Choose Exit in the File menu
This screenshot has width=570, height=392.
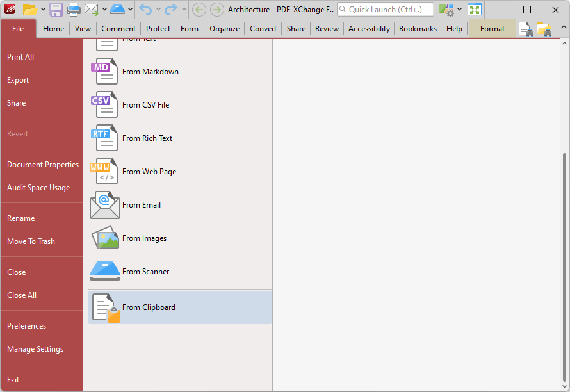pos(42,380)
